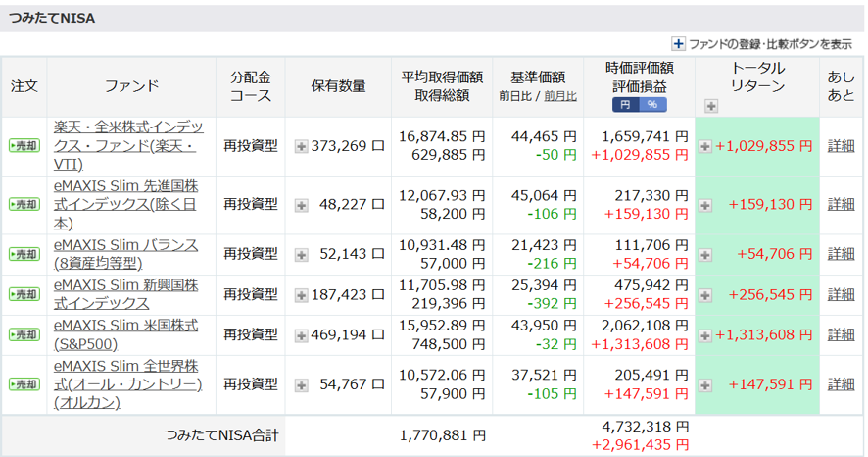The height and width of the screenshot is (457, 868).
Task: Click 売却 button for eMAXIS Slim バランス row
Action: pos(24,254)
